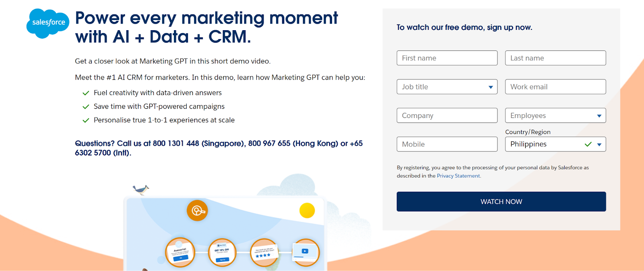Viewport: 644px width, 271px height.
Task: Click the 'Awesome!' circle in journey illustration
Action: pos(180,252)
